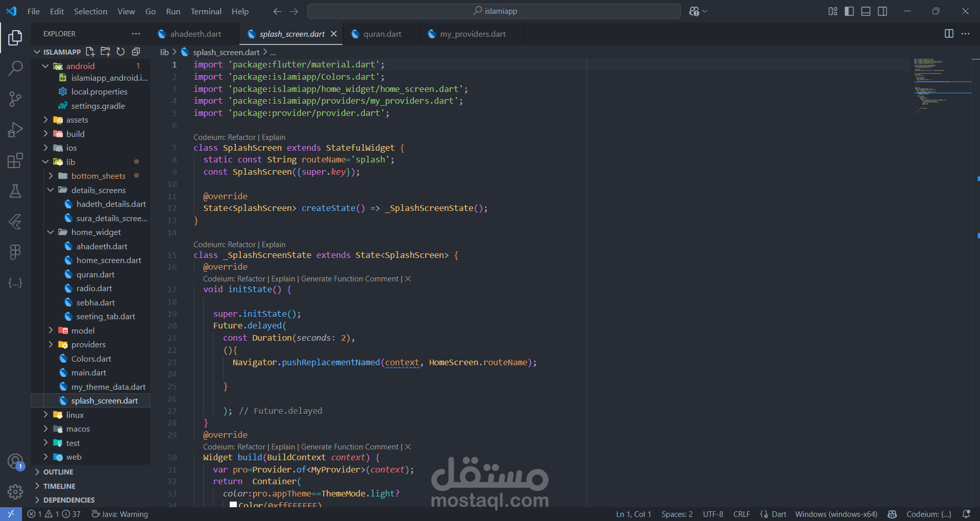Open home_screen.dart in Explorer

[109, 260]
